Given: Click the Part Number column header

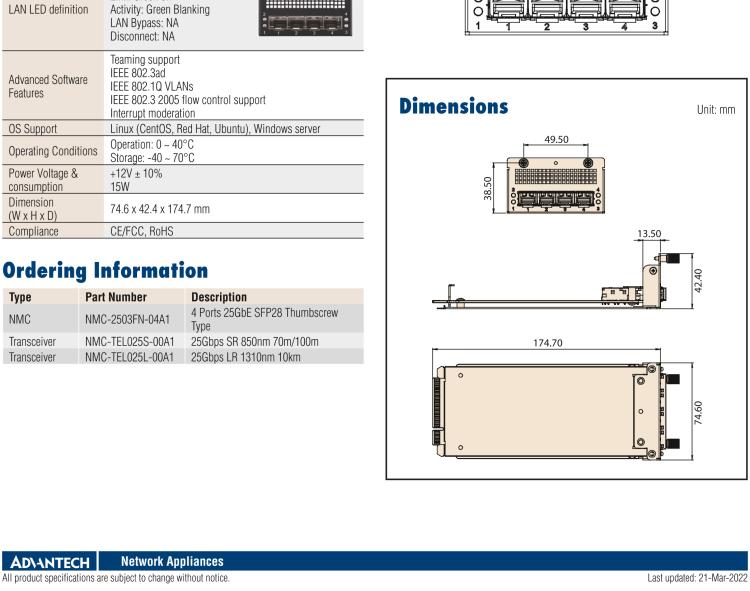Looking at the screenshot, I should click(x=116, y=297).
